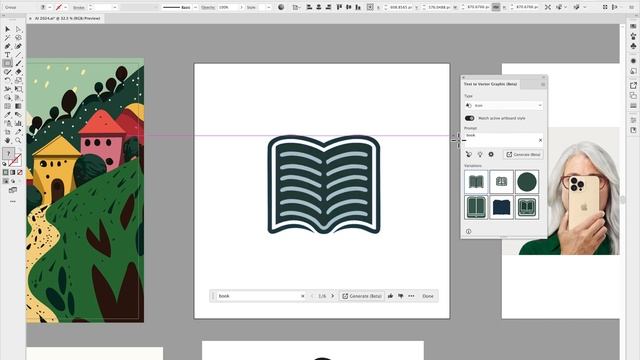Open the Opacity value dropdown
Image resolution: width=640 pixels, height=360 pixels.
[x=241, y=7]
